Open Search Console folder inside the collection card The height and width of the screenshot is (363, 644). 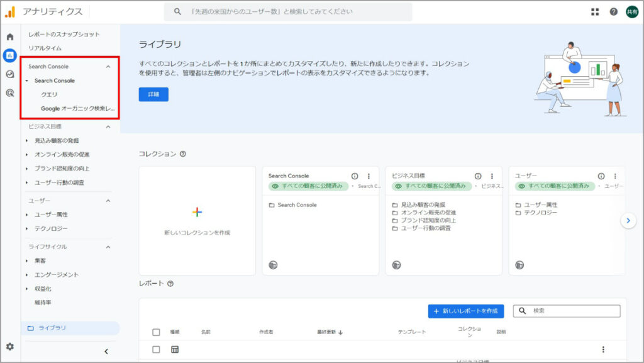293,205
